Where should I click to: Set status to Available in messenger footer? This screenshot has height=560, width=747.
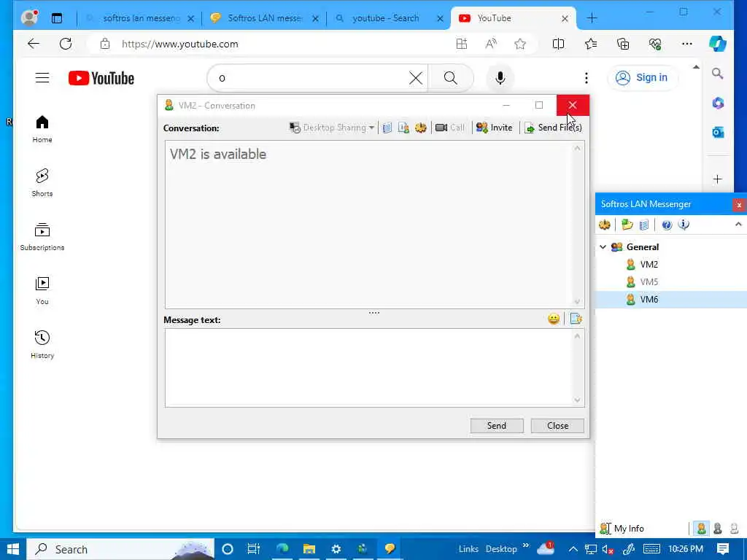click(x=701, y=528)
